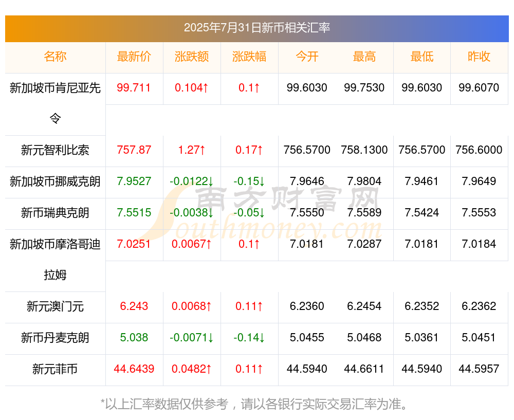Image resolution: width=514 pixels, height=420 pixels.
Task: Click low value 7.5424
Action: tap(421, 213)
